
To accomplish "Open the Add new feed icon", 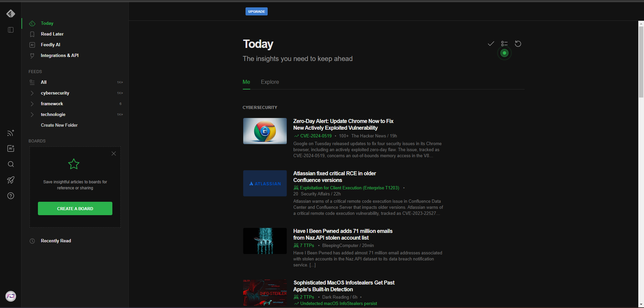I will (10, 133).
